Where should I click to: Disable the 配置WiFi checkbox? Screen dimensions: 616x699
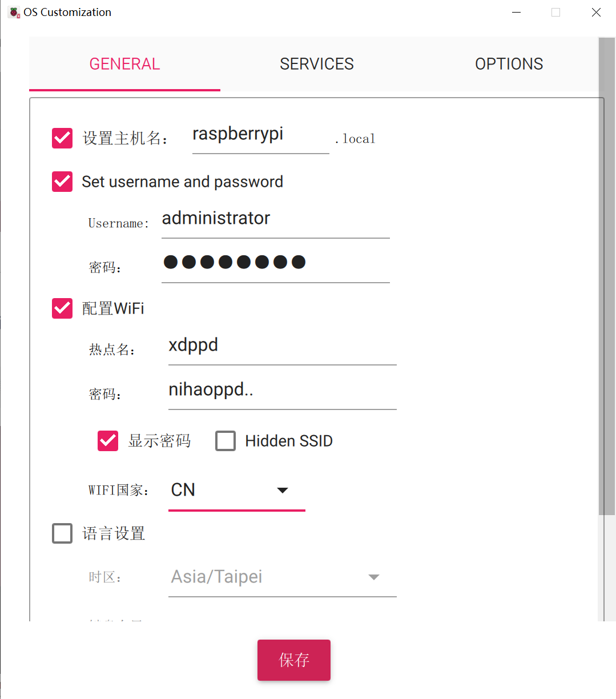pos(62,308)
